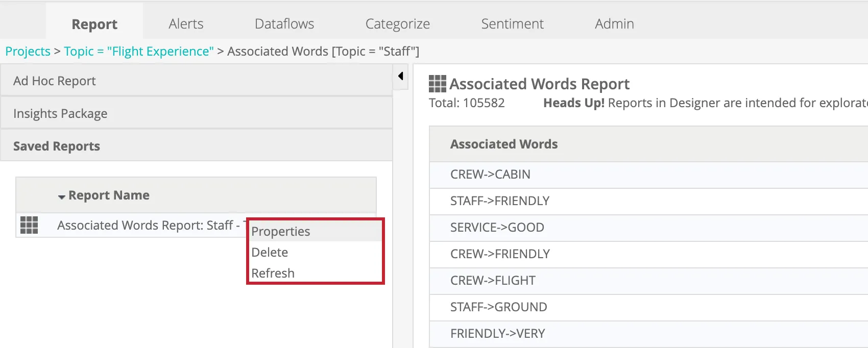868x348 pixels.
Task: Expand the Insights Package section
Action: click(x=60, y=114)
